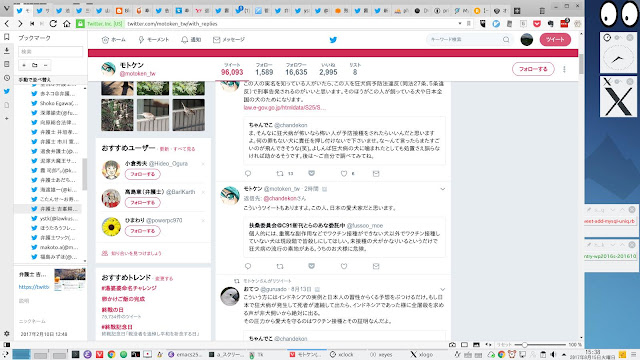Open the bird on railing photo thumbnail

[x=153, y=115]
